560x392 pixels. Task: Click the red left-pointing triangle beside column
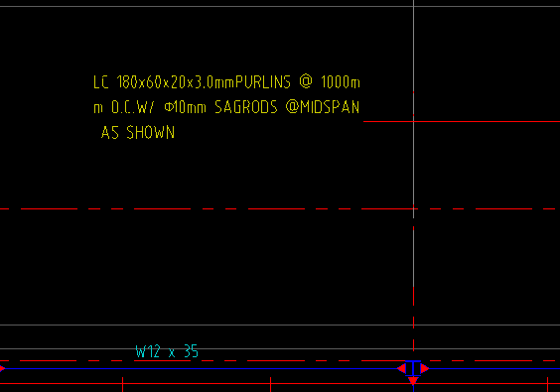click(401, 368)
